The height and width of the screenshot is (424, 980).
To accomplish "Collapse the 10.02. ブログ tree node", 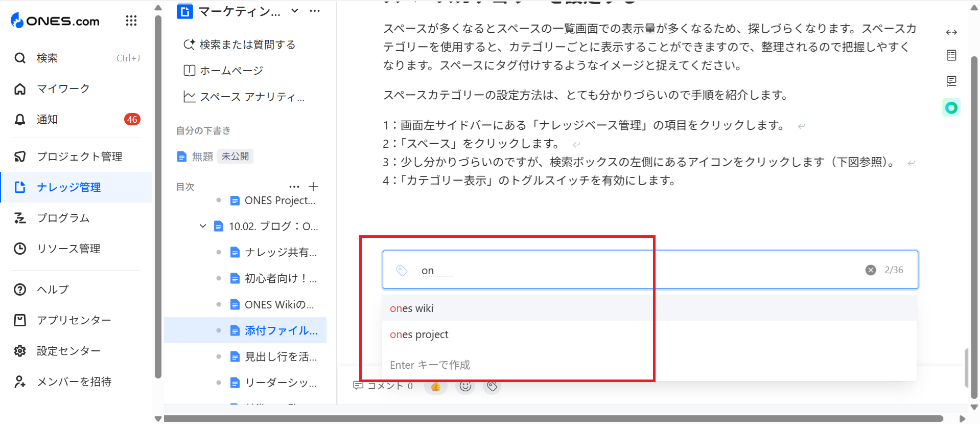I will point(203,226).
